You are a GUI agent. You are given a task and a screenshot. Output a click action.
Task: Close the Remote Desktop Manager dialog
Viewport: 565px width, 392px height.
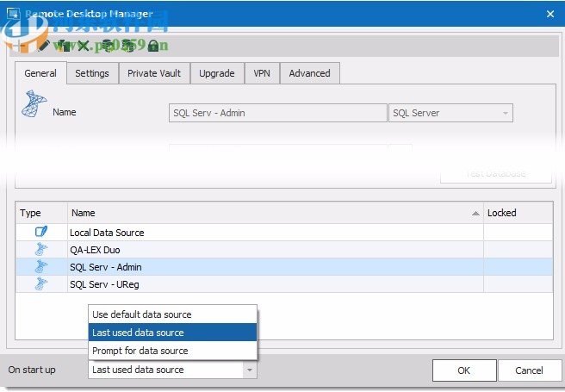click(549, 14)
